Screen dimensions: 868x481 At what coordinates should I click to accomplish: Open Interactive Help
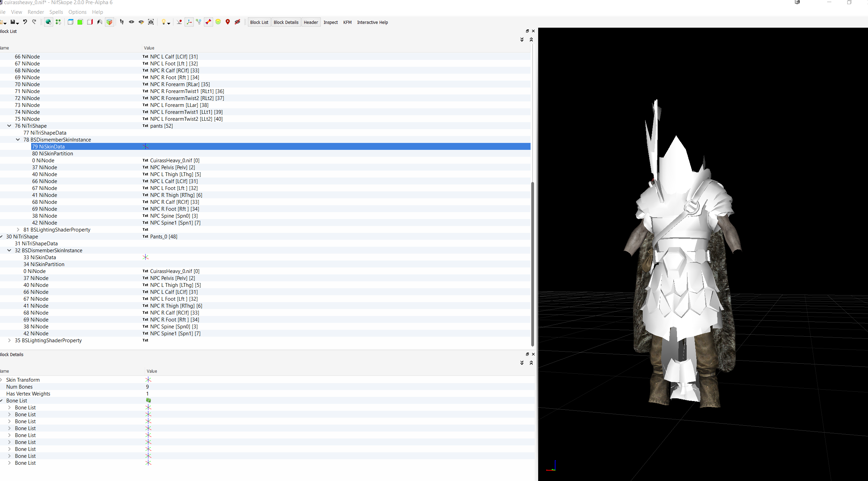click(x=372, y=22)
